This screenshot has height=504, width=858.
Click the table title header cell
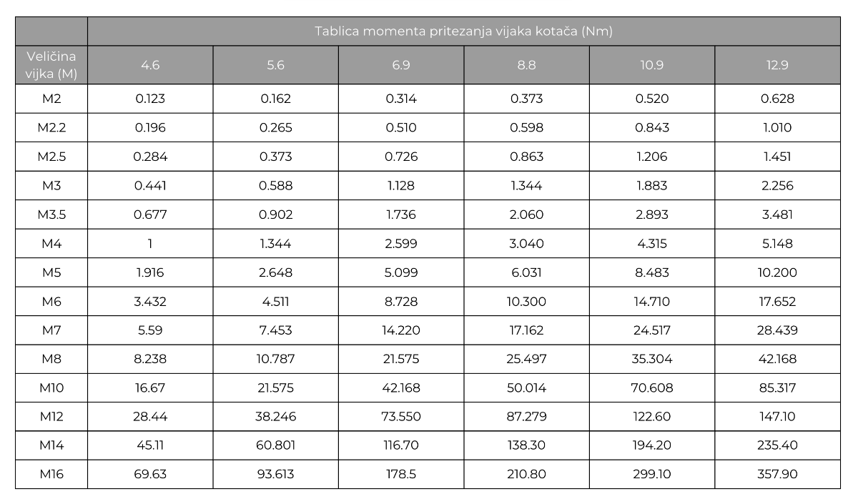(x=464, y=31)
